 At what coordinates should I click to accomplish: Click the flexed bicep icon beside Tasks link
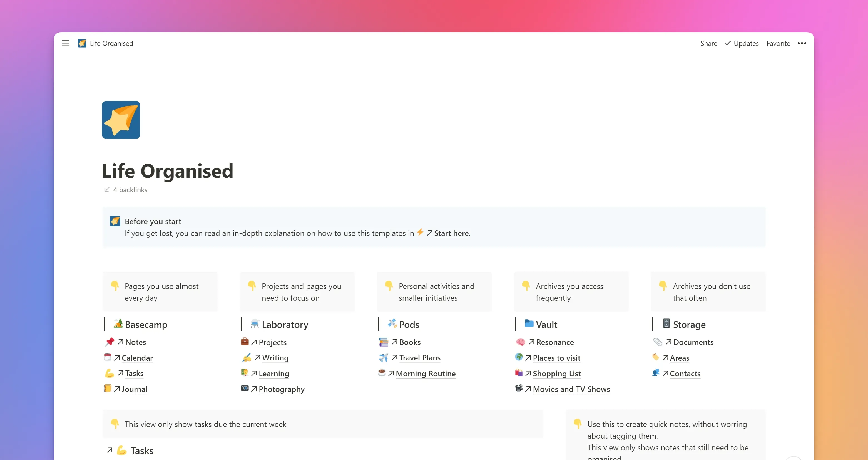pyautogui.click(x=110, y=373)
